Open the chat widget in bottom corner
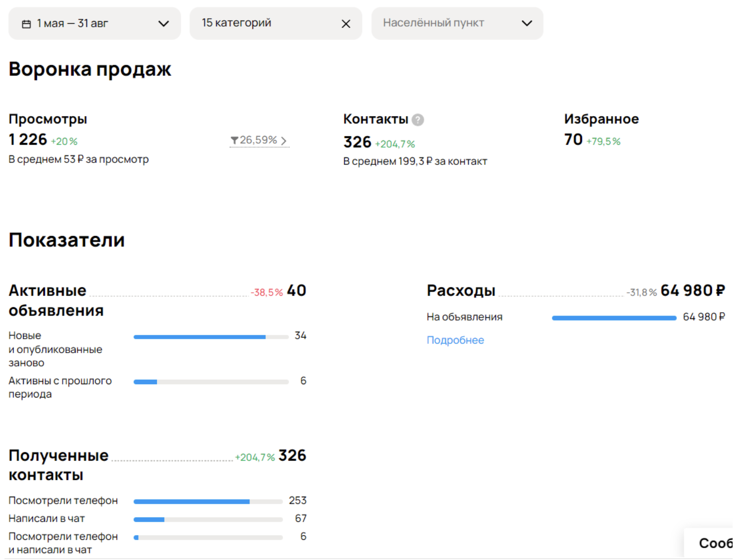 pyautogui.click(x=713, y=543)
